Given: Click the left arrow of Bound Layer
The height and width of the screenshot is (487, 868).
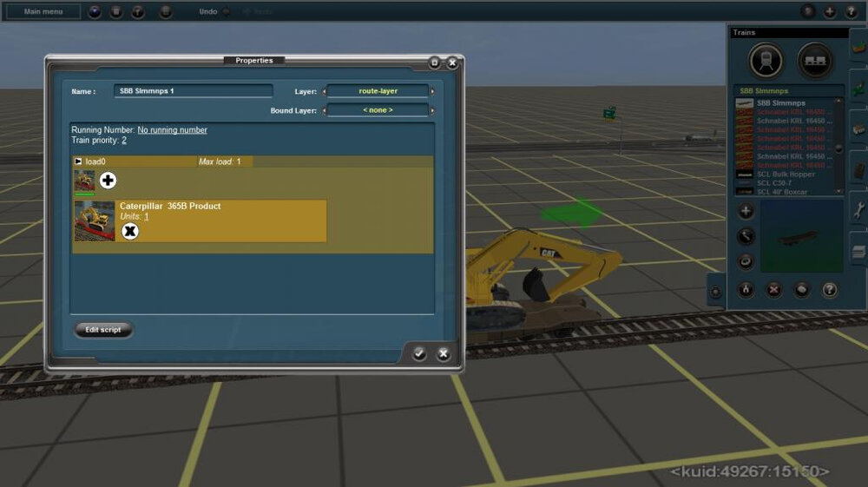Looking at the screenshot, I should (324, 111).
